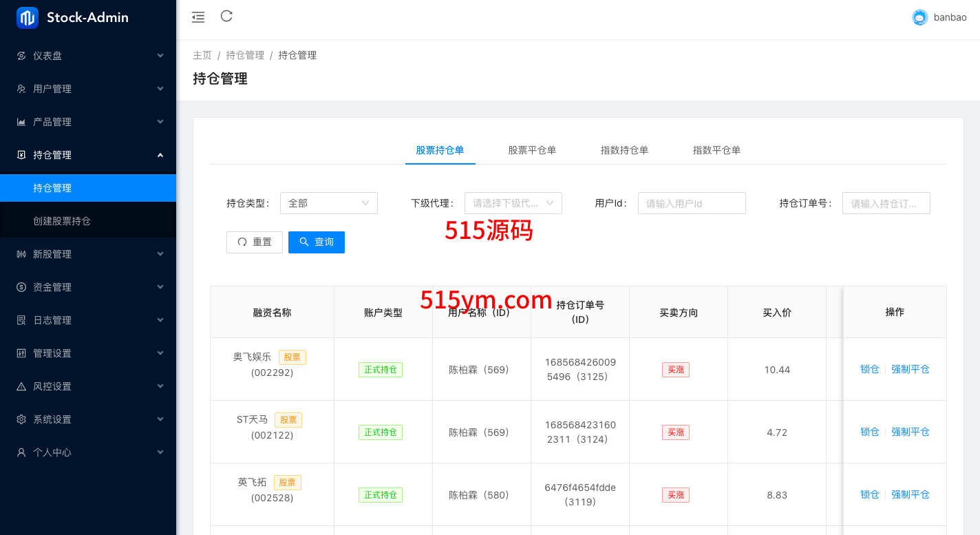Open 资金管理 sidebar section
The width and height of the screenshot is (980, 535).
click(x=88, y=287)
